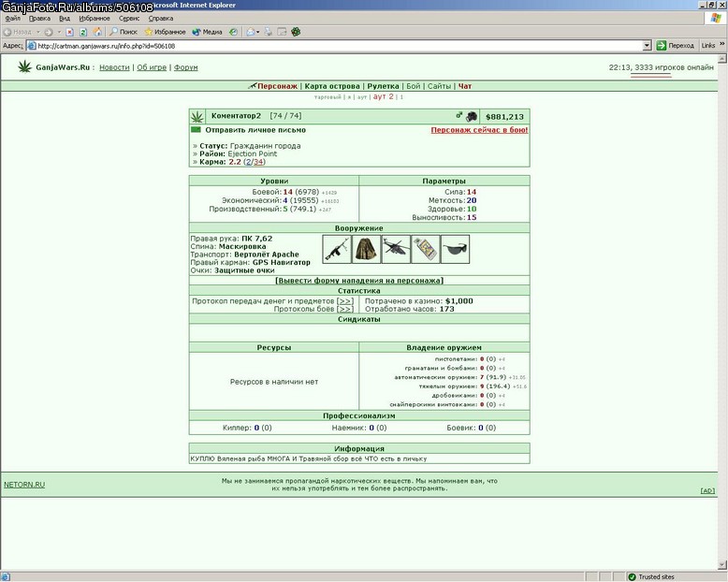This screenshot has width=728, height=582.
Task: Click the browser Home toolbar icon
Action: [97, 32]
